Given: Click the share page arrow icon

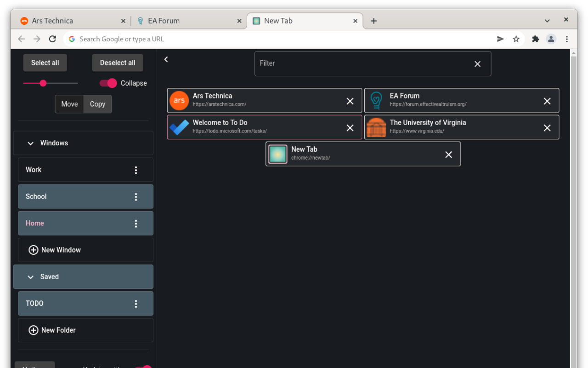Looking at the screenshot, I should [501, 39].
